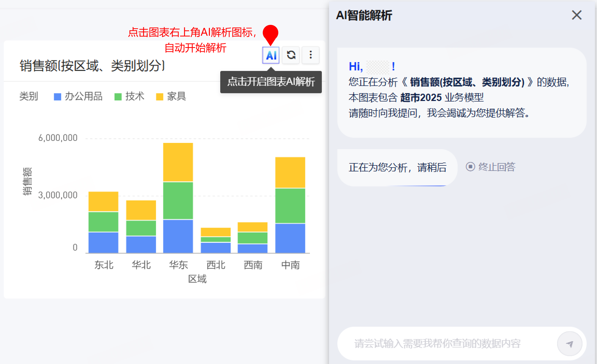597x364 pixels.
Task: Click 终止回答 to stop the answer
Action: click(x=497, y=167)
